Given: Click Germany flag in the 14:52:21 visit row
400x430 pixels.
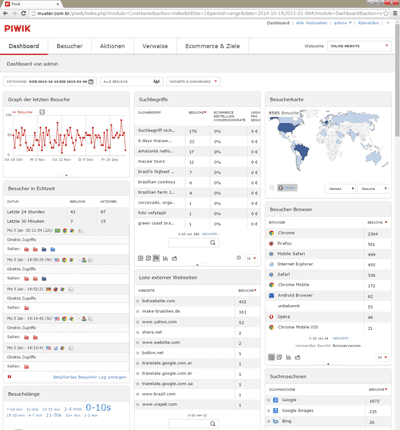Looking at the screenshot, I should click(x=48, y=289).
